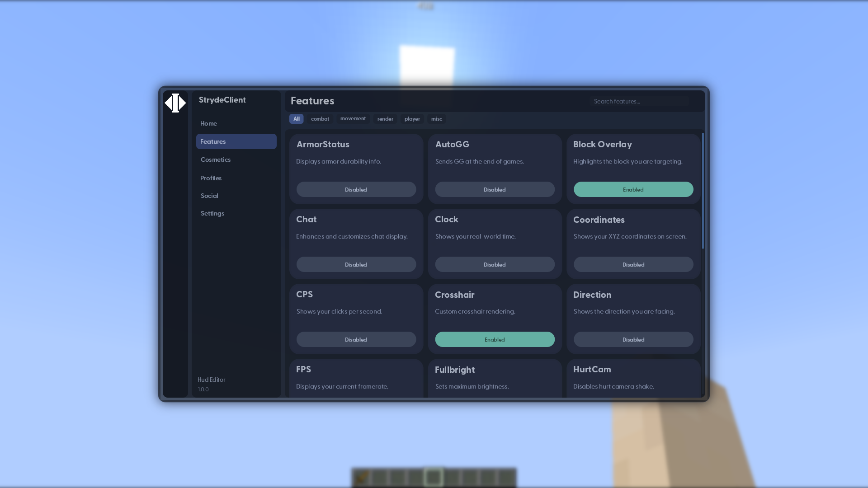Click the FPS card title
868x488 pixels.
(x=303, y=370)
